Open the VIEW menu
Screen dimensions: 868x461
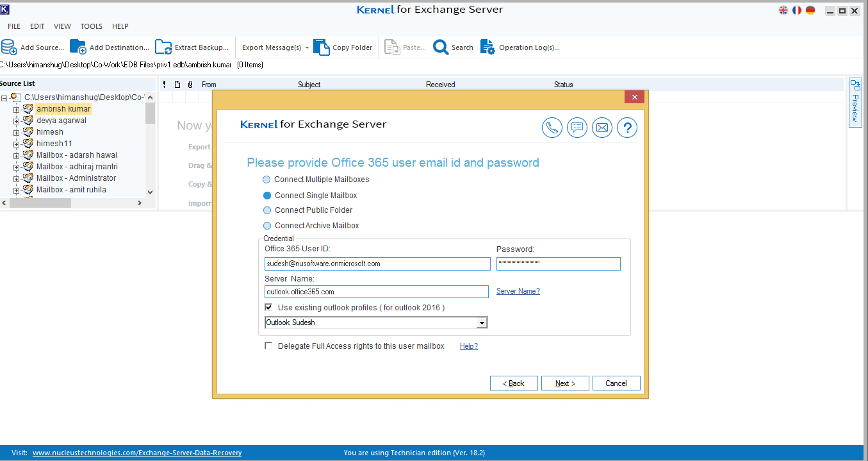pyautogui.click(x=62, y=26)
